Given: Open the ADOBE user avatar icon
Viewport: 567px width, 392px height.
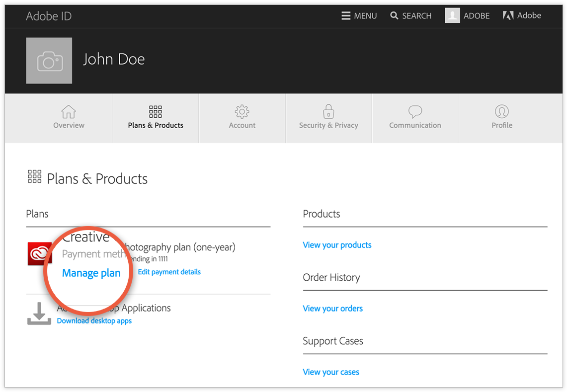Looking at the screenshot, I should pos(452,15).
